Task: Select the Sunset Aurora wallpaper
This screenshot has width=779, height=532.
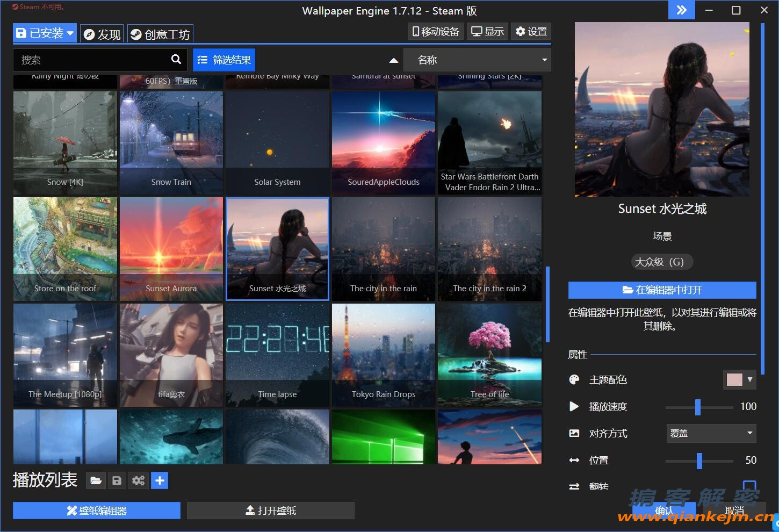Action: [171, 249]
